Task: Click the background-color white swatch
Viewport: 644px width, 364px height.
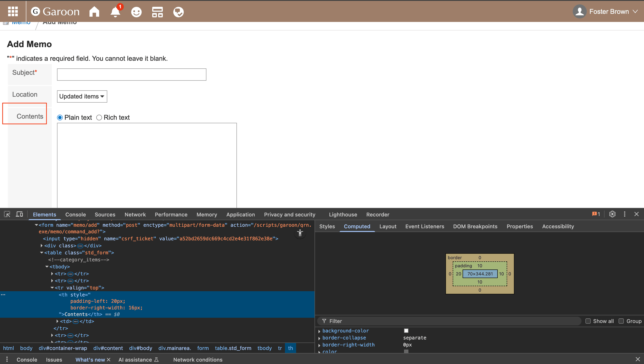Action: [x=406, y=331]
